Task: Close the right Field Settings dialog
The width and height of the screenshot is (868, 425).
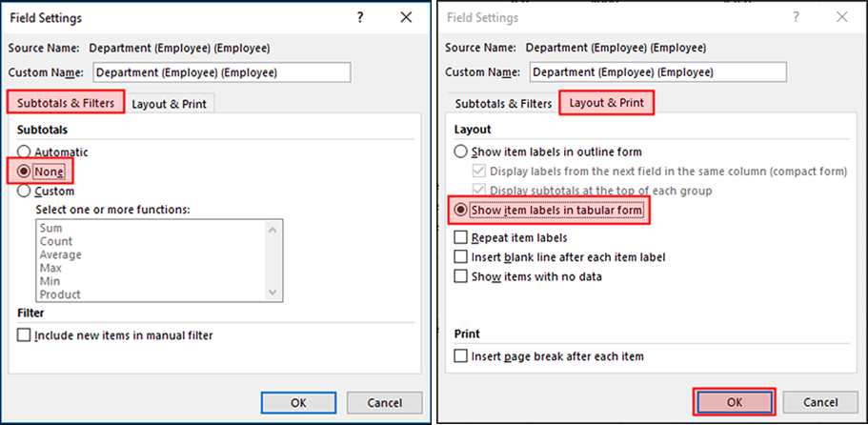Action: click(842, 18)
